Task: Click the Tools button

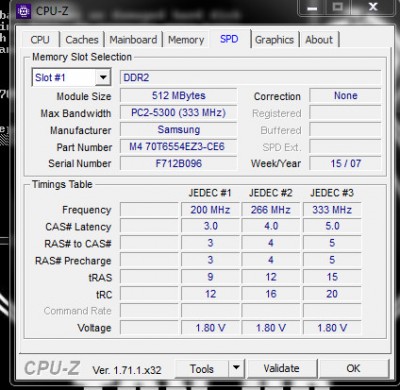Action: point(202,368)
